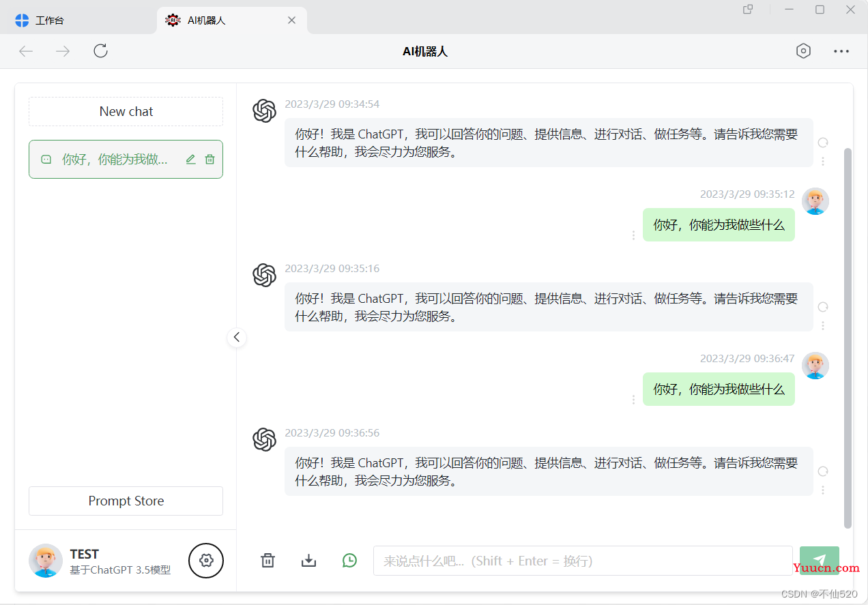Regenerate the 09:36:56 ChatGPT reply
868x605 pixels.
[823, 471]
